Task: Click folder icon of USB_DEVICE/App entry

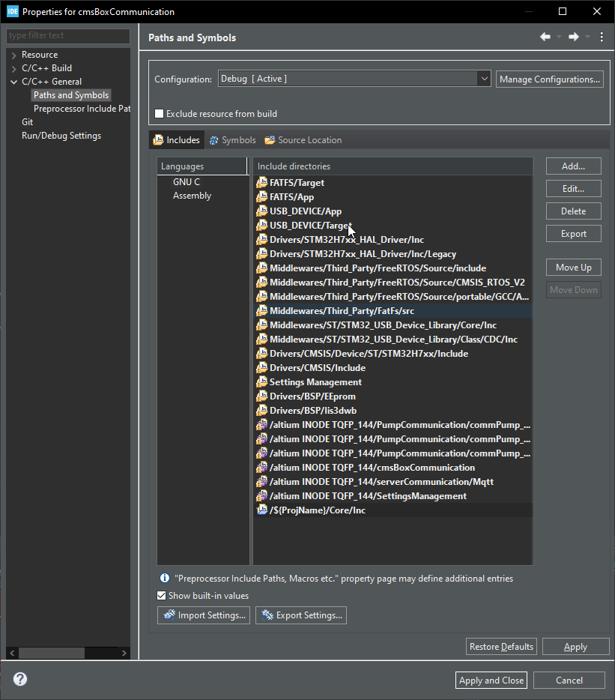Action: tap(262, 211)
